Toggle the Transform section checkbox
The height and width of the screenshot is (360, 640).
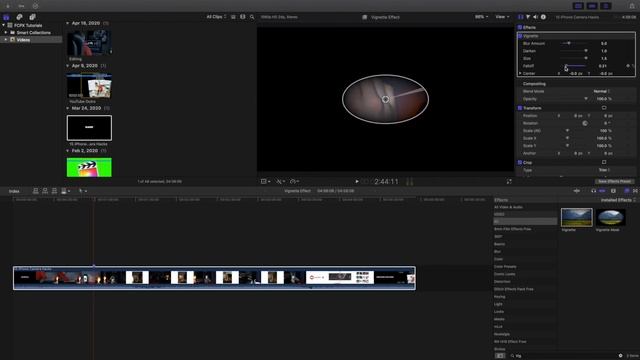click(x=520, y=108)
